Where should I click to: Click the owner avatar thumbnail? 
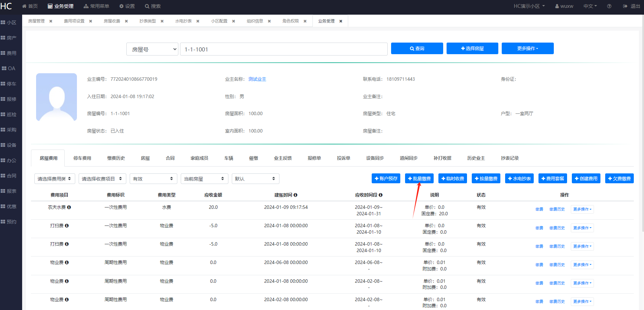pyautogui.click(x=57, y=97)
